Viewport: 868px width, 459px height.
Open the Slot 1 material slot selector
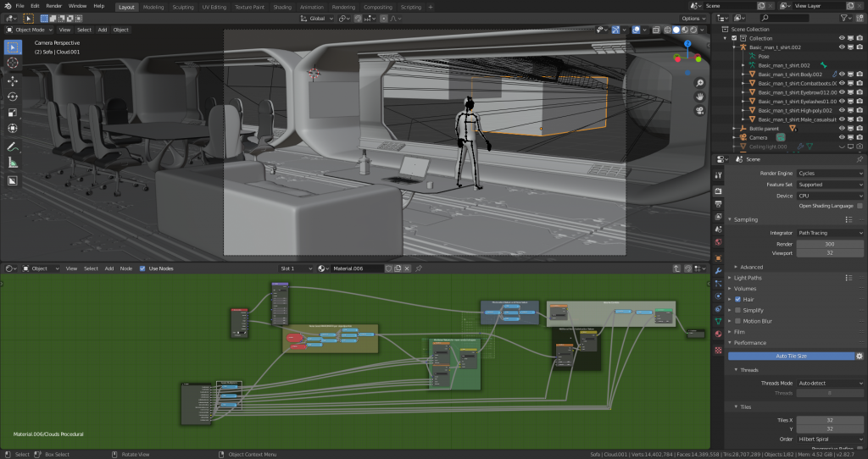click(296, 268)
